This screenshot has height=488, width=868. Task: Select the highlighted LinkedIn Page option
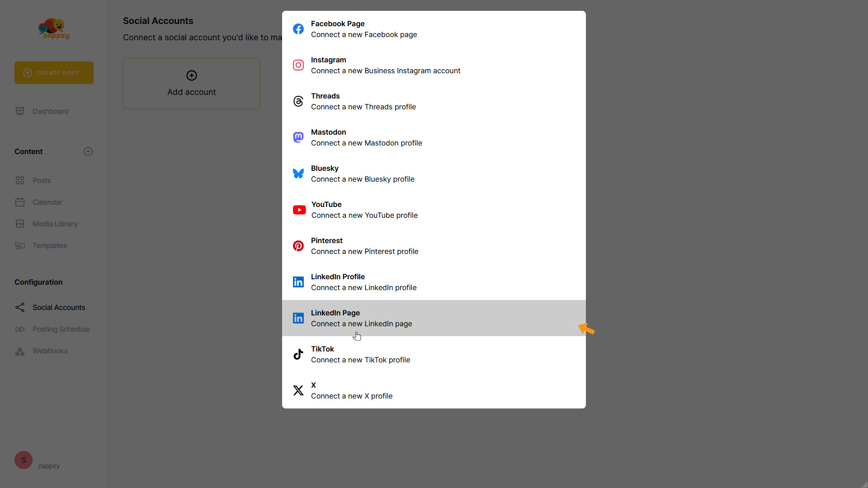point(434,318)
